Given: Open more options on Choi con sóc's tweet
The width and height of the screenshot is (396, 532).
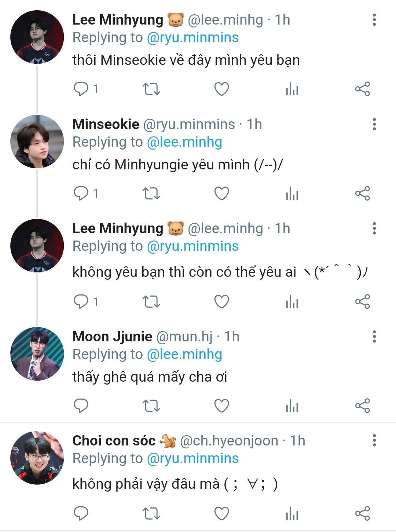Looking at the screenshot, I should pyautogui.click(x=374, y=440).
